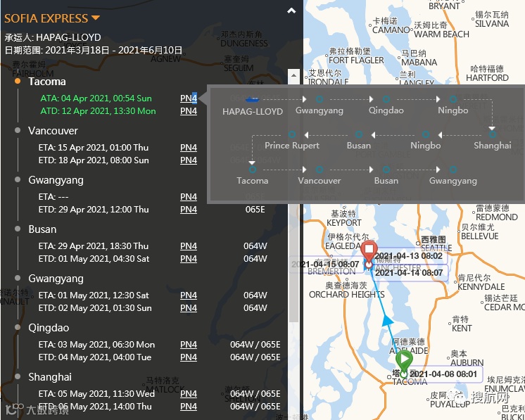
Task: Open the PN4 link for Qingdao ETD 04 May
Action: (189, 357)
